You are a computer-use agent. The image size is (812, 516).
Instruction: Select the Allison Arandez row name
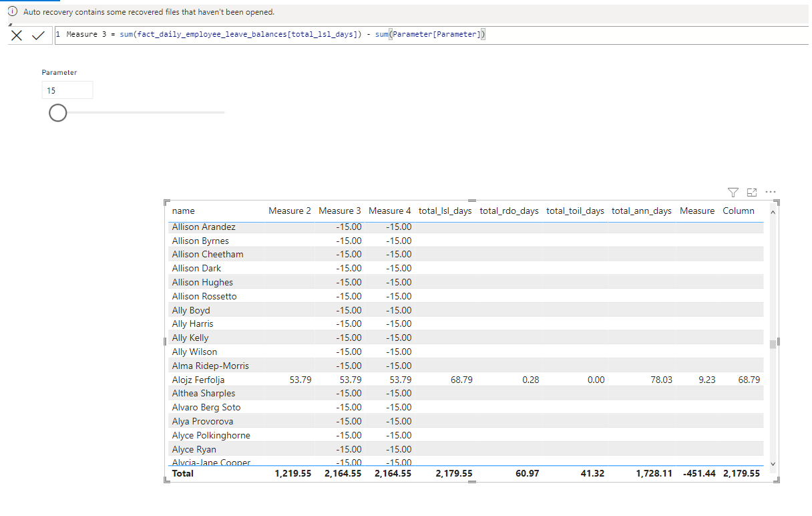pos(204,227)
